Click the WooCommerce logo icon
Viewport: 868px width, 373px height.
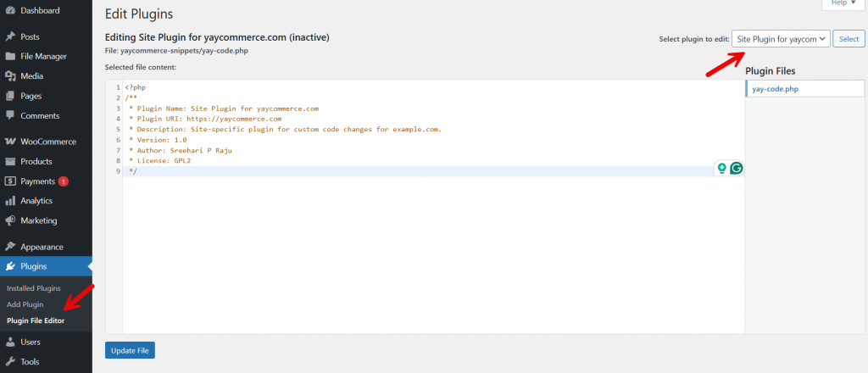click(x=10, y=142)
